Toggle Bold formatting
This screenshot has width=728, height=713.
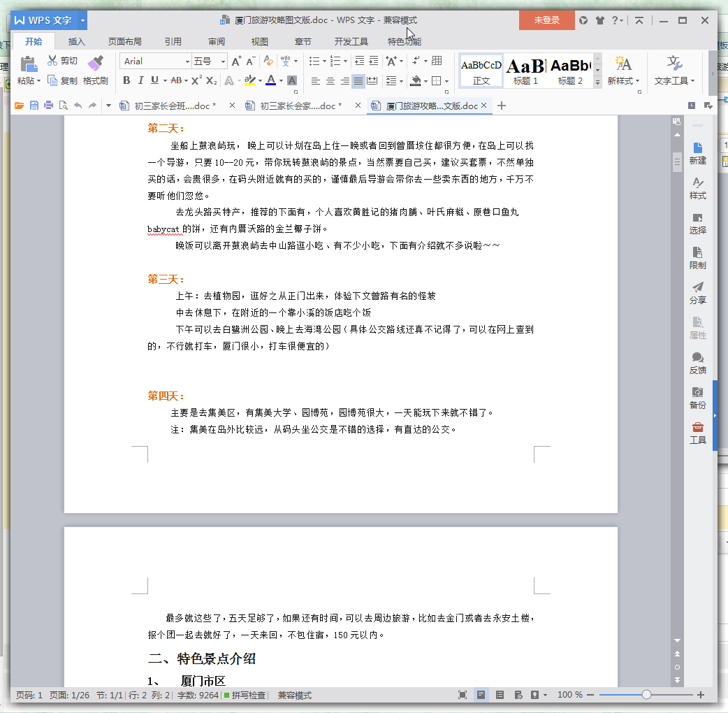[126, 80]
